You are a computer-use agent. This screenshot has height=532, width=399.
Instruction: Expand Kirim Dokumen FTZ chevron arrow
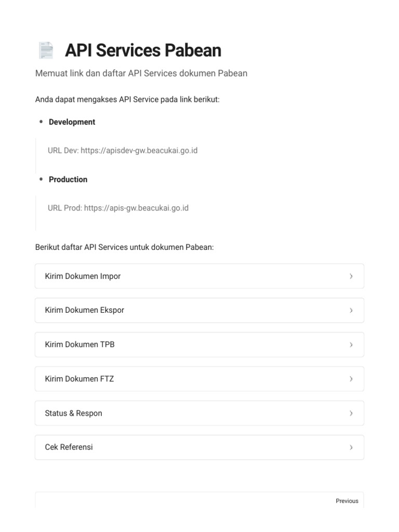(x=351, y=379)
